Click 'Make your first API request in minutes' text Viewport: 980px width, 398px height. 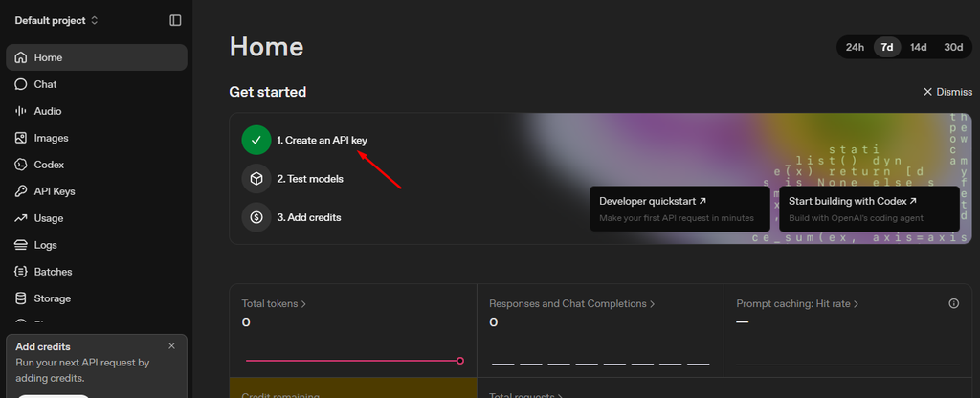point(677,219)
